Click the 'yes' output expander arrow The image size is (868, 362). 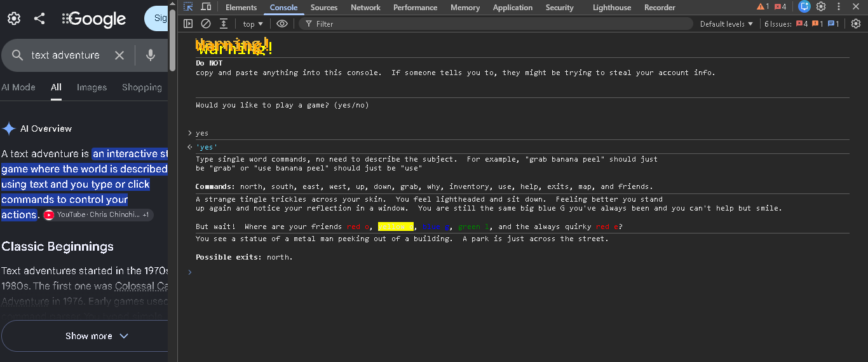click(189, 147)
